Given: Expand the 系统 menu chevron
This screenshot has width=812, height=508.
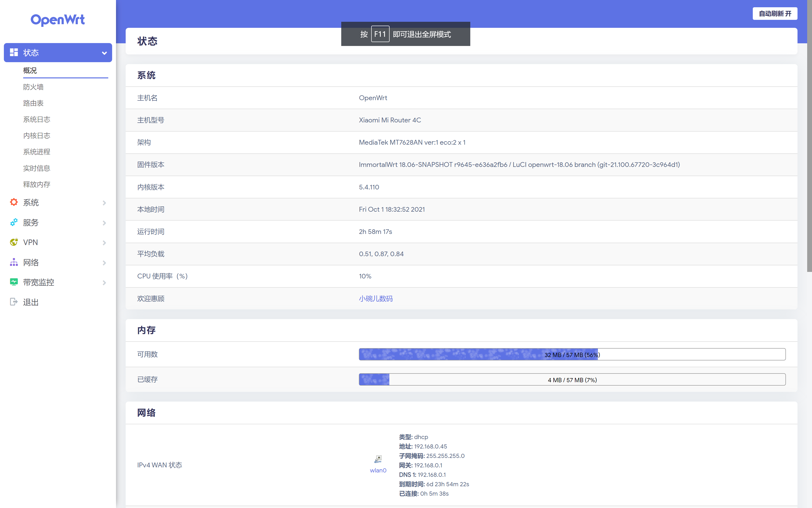Looking at the screenshot, I should click(104, 203).
